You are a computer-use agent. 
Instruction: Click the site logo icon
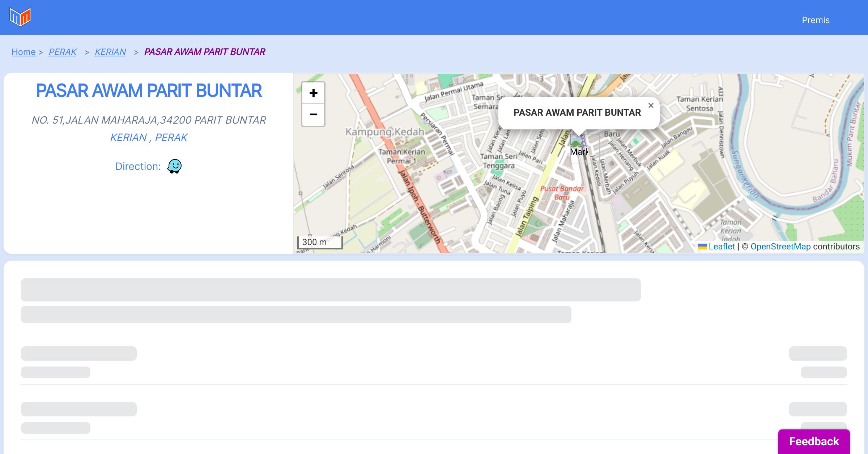point(20,17)
